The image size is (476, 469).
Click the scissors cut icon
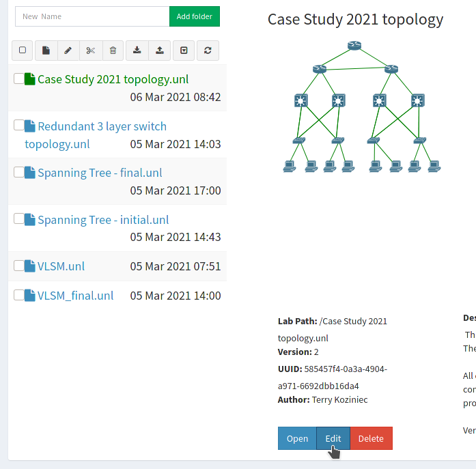pyautogui.click(x=91, y=50)
